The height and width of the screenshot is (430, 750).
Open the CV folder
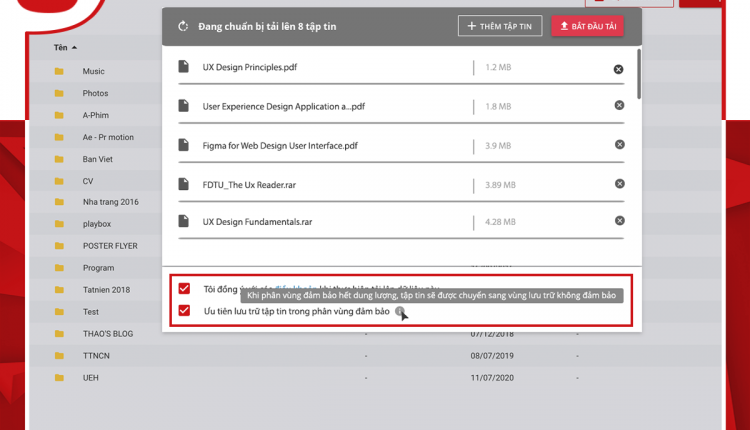click(x=88, y=181)
